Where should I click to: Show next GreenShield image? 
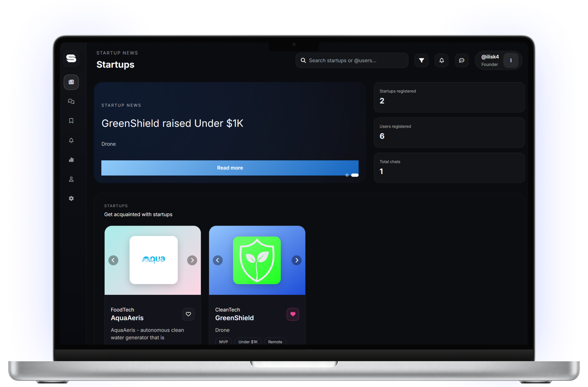pos(296,260)
